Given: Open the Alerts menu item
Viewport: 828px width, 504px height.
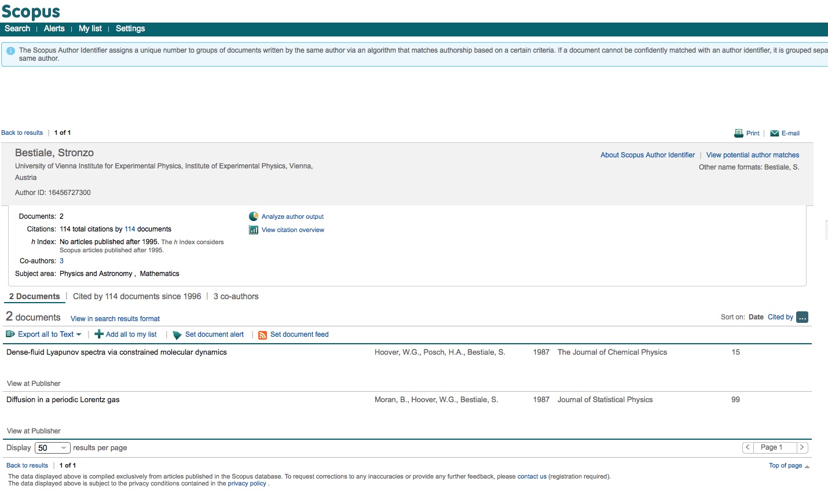Looking at the screenshot, I should coord(54,28).
